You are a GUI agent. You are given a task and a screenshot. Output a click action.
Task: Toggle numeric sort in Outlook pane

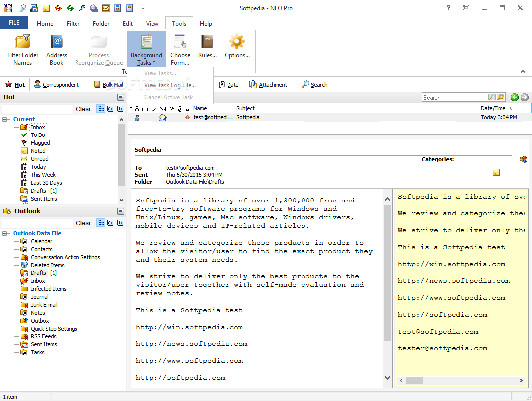(x=120, y=223)
